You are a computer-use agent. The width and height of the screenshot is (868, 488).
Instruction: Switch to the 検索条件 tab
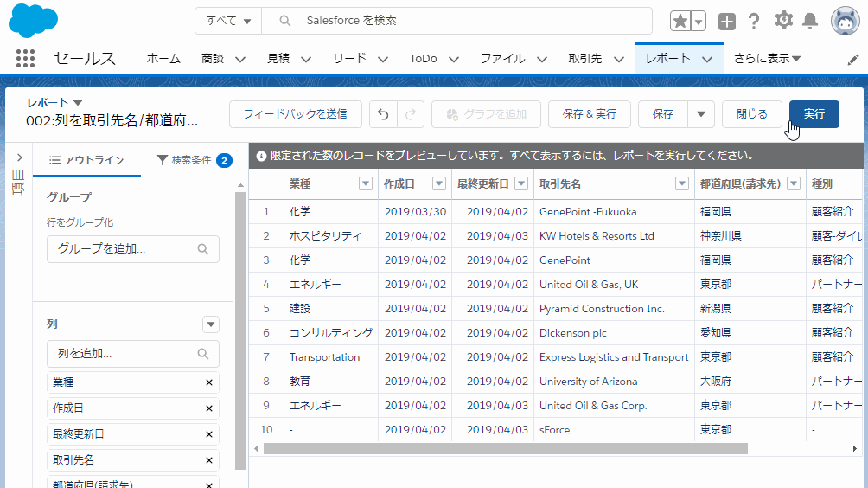pyautogui.click(x=194, y=160)
